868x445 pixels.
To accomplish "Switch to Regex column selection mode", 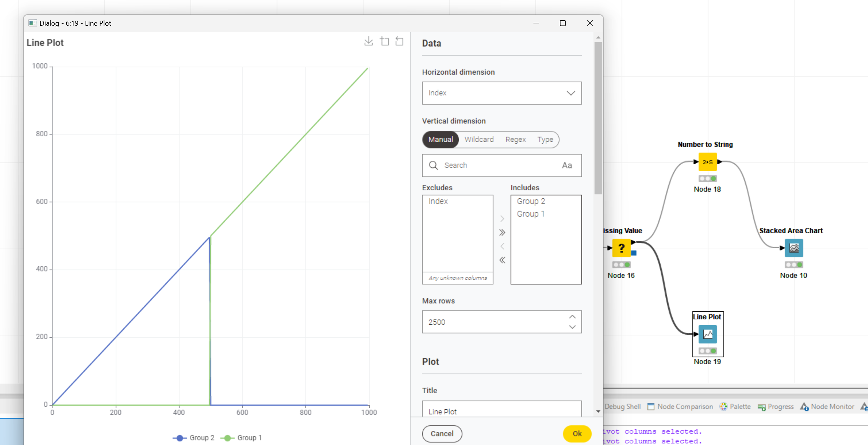I will click(x=515, y=139).
